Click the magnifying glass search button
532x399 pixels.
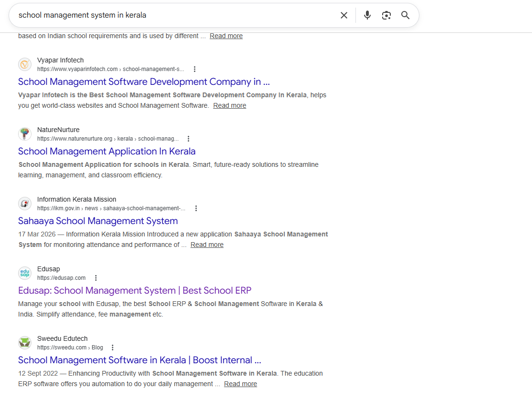point(405,15)
